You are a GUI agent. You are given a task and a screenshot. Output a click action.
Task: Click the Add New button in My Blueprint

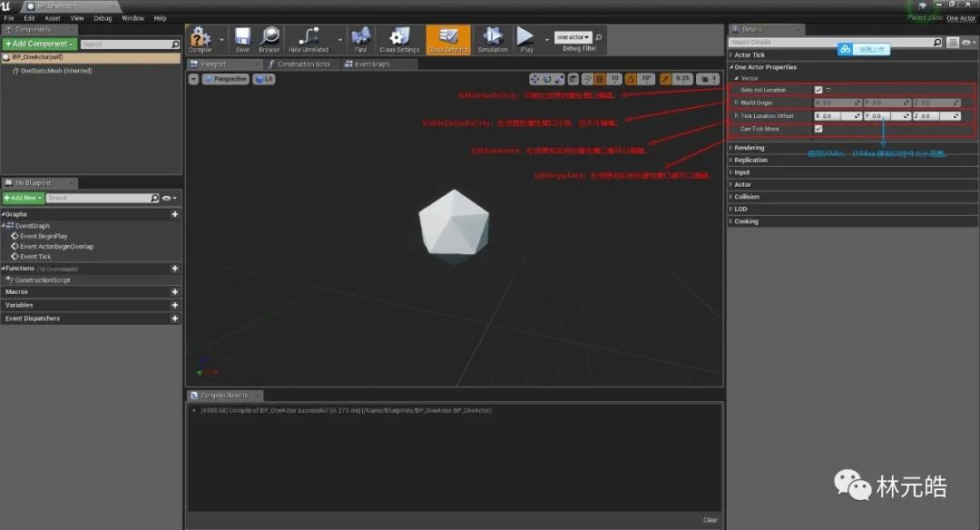point(23,198)
